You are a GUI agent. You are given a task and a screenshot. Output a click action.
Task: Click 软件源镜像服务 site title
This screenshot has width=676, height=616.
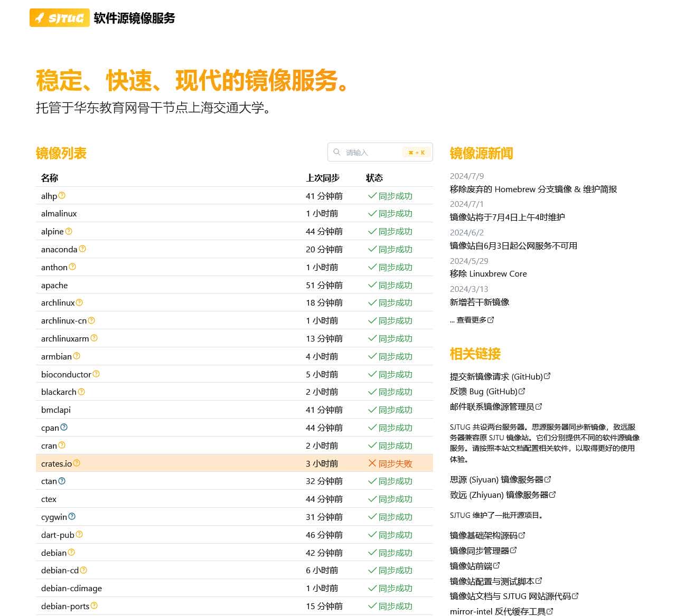tap(134, 18)
